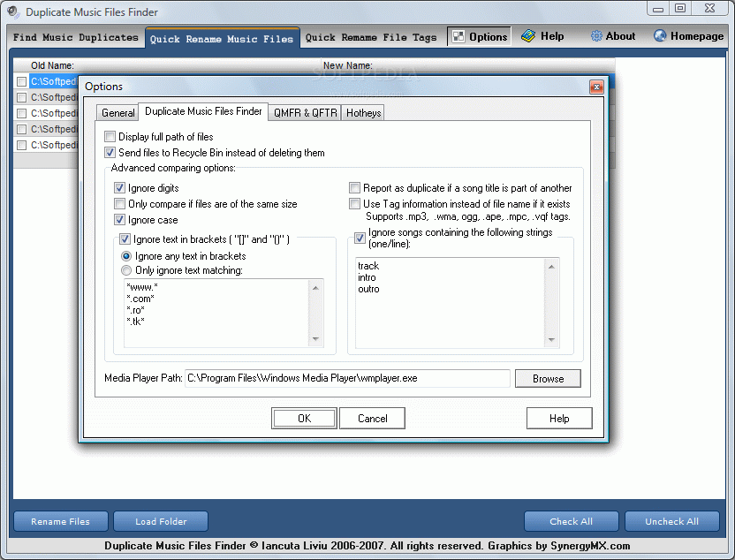Click the Homepage globe icon

click(x=660, y=35)
